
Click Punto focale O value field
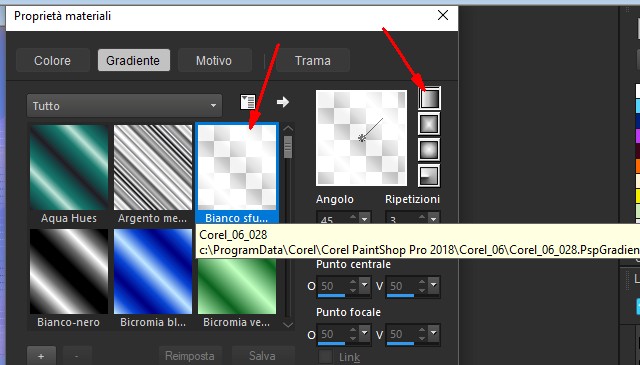[x=333, y=334]
